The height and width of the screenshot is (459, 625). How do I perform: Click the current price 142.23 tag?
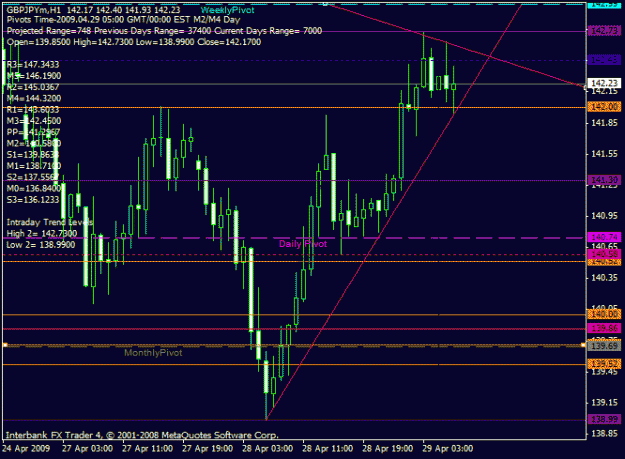[x=605, y=83]
